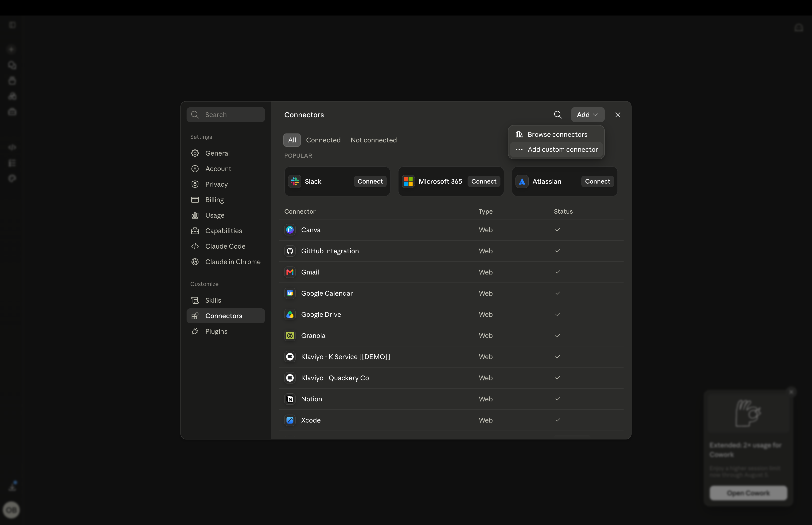Click the Granola connector icon
Screen dimensions: 812x525
[290, 335]
